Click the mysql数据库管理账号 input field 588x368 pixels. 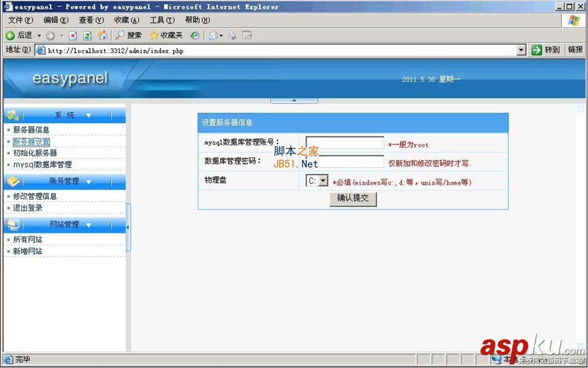[344, 142]
